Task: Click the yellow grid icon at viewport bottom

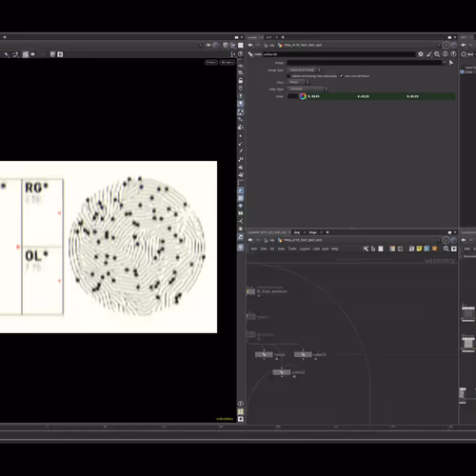Action: [x=241, y=411]
